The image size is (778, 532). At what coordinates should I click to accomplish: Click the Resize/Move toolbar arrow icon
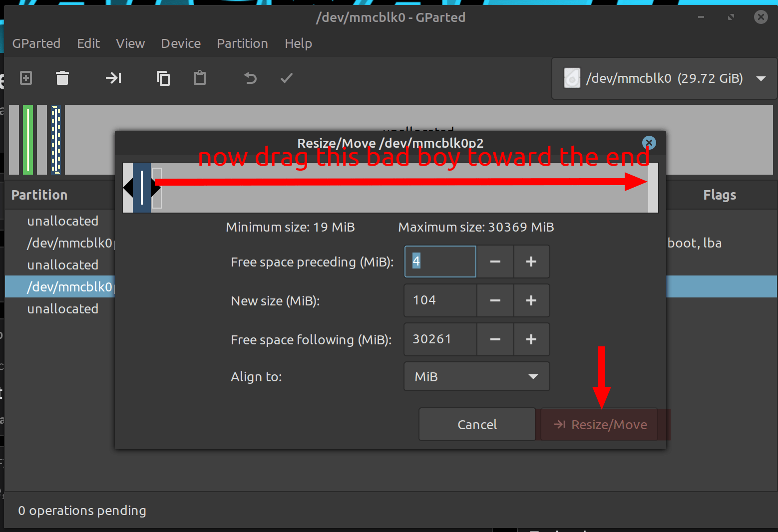[113, 78]
